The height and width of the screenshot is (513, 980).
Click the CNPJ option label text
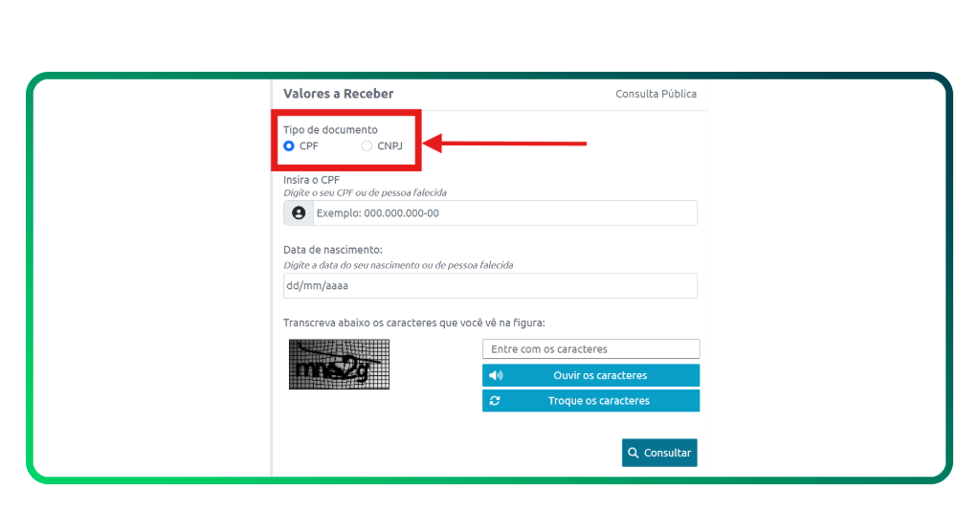point(390,146)
